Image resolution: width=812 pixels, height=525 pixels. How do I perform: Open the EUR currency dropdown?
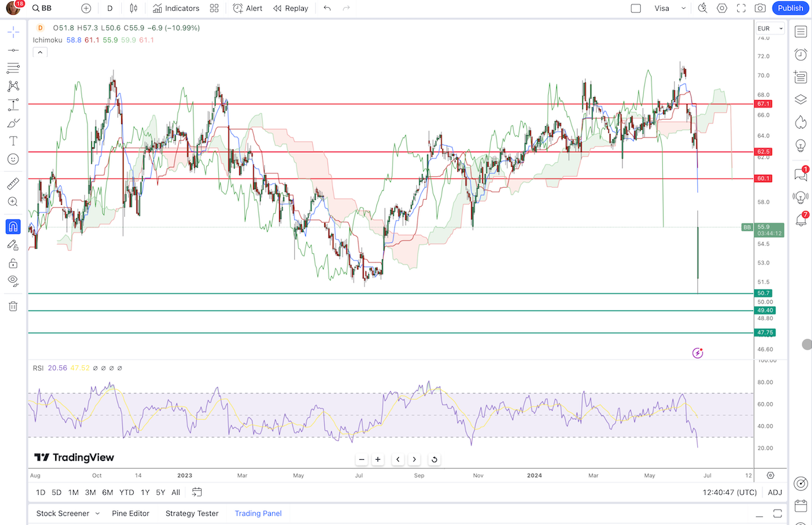769,29
